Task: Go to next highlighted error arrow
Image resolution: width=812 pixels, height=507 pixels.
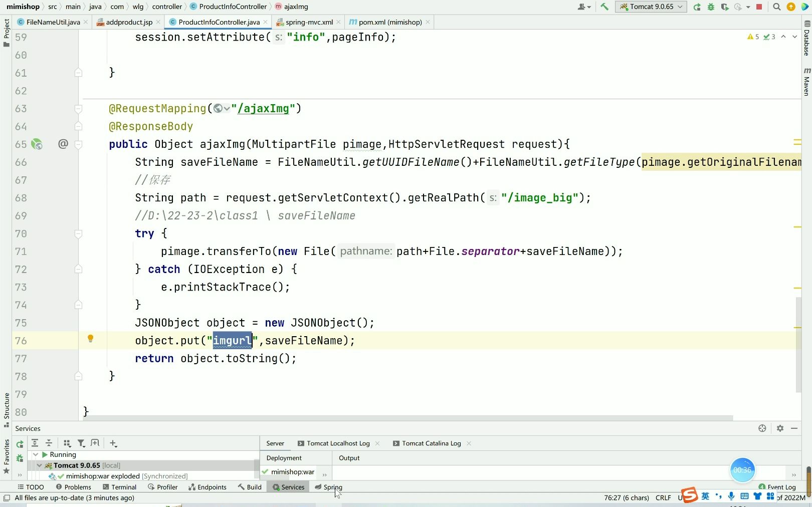Action: 794,37
